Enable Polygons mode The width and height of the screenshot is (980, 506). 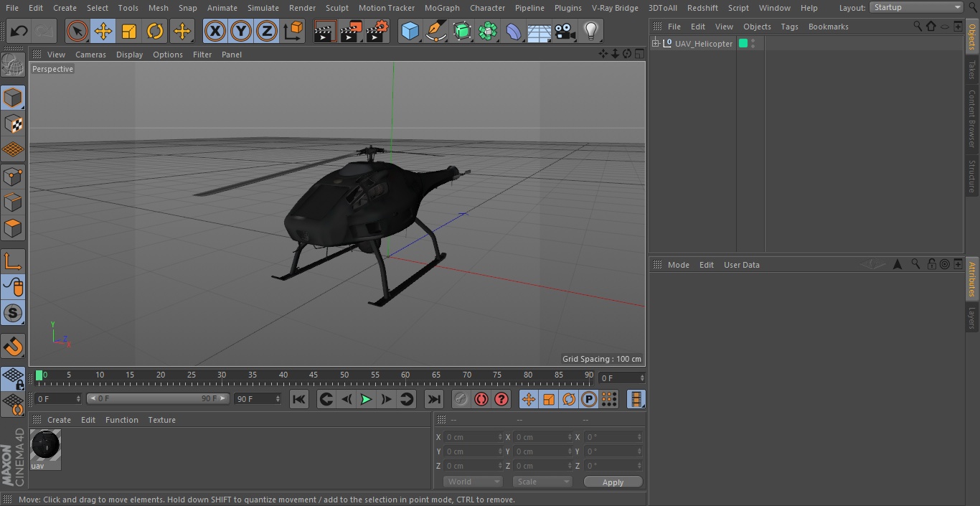13,228
